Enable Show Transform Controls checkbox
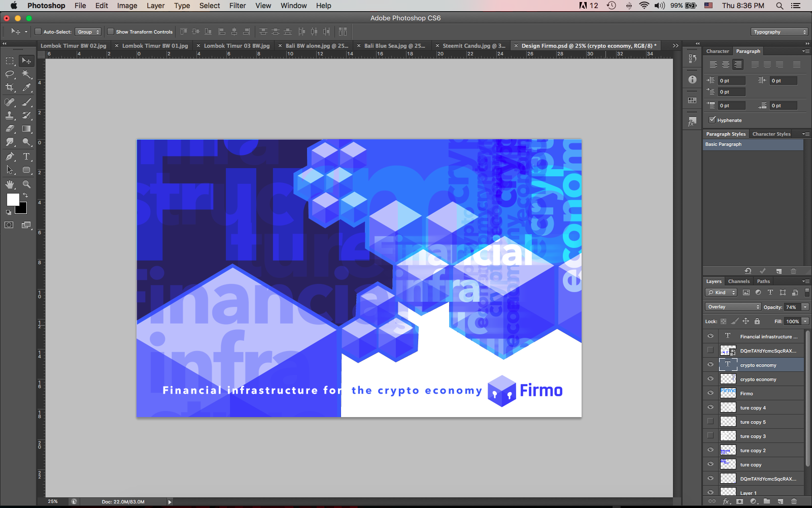The height and width of the screenshot is (508, 812). (x=111, y=31)
